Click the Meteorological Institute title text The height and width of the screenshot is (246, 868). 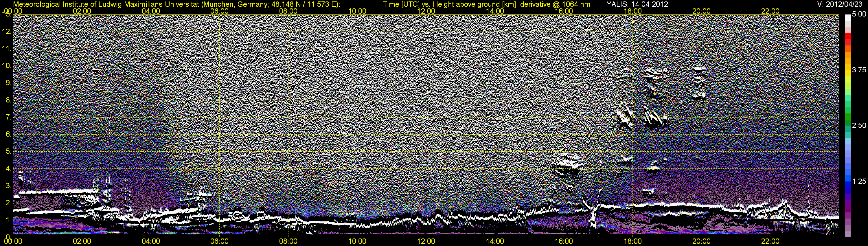(176, 4)
